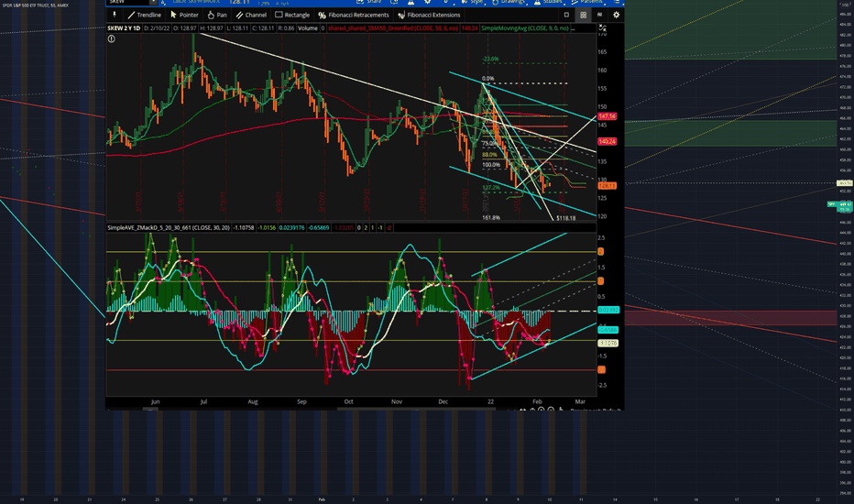Click the 161.8% Fibonacci level label
Image resolution: width=854 pixels, height=504 pixels.
tap(491, 218)
